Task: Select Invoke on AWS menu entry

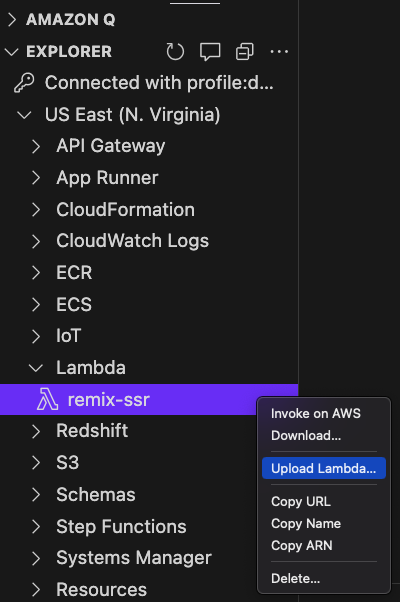Action: point(316,413)
